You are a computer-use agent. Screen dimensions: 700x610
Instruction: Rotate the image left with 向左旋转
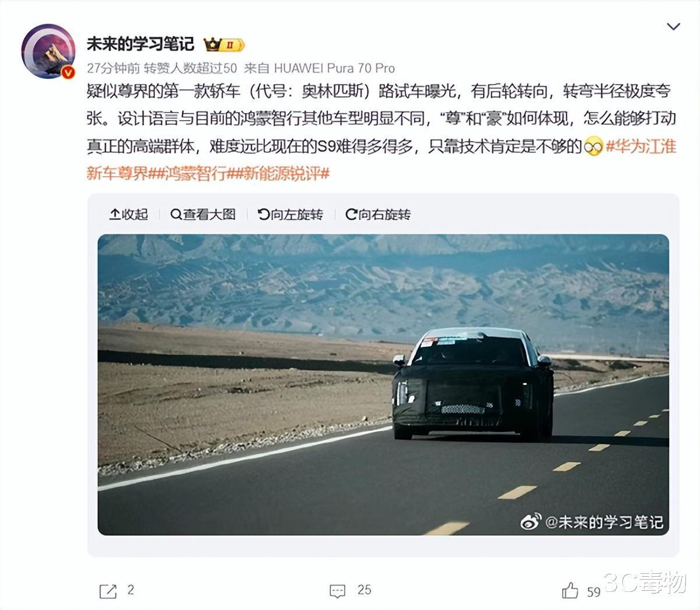(290, 215)
